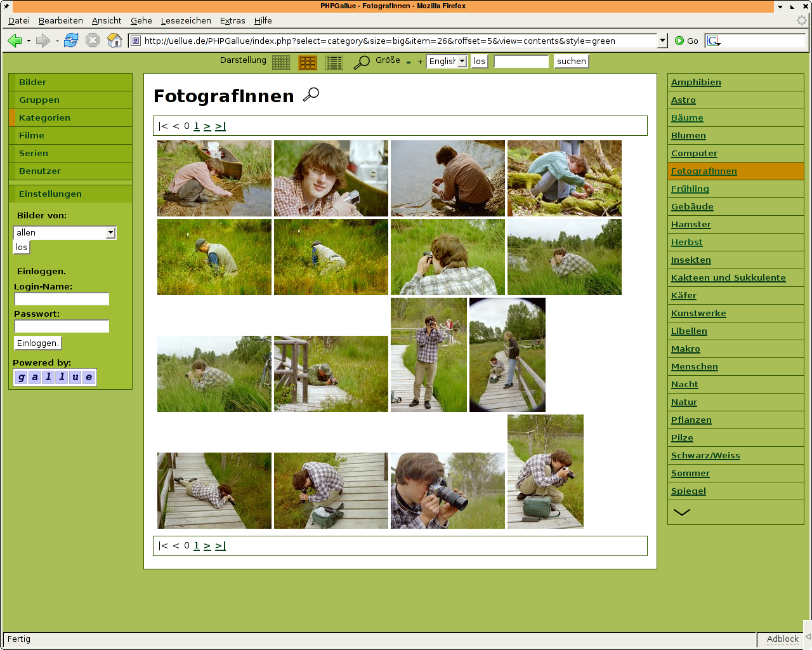Click the magnifier icon in the Darstellung toolbar
Image resolution: width=812 pixels, height=650 pixels.
(362, 62)
